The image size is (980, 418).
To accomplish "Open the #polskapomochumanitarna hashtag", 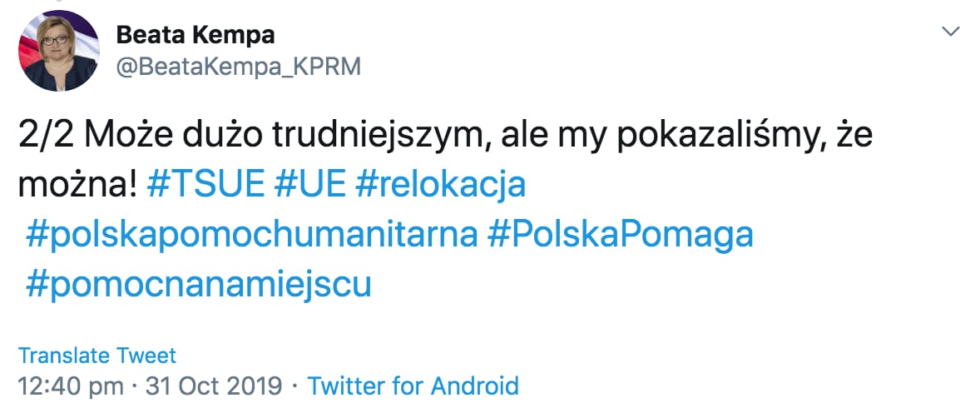I will pyautogui.click(x=251, y=234).
